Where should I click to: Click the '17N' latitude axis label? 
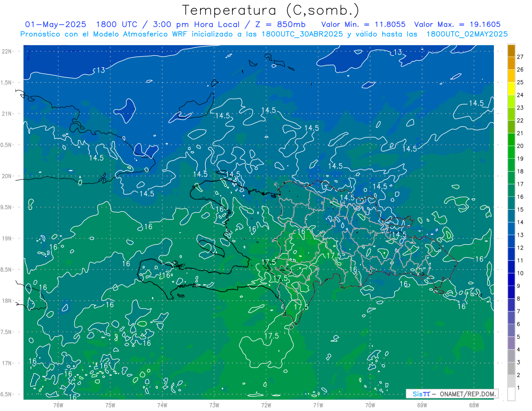tap(7, 363)
